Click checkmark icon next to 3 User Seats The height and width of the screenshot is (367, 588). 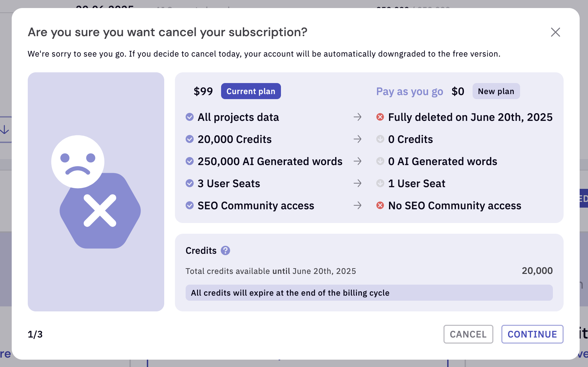click(190, 183)
